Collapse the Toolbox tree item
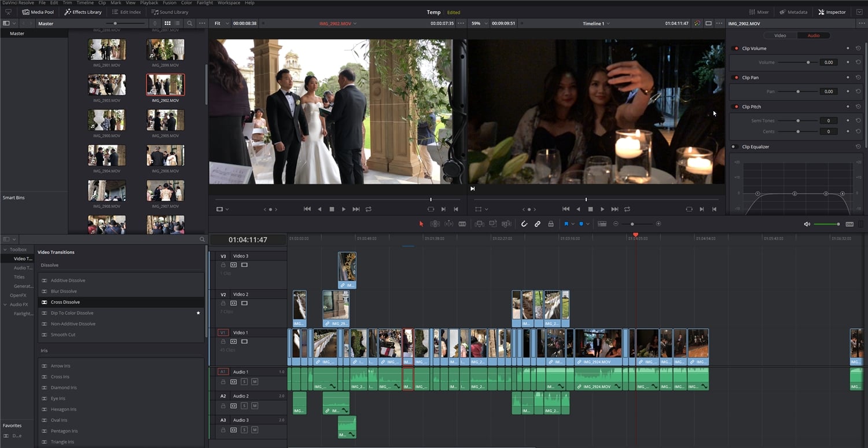The height and width of the screenshot is (448, 868). tap(5, 249)
